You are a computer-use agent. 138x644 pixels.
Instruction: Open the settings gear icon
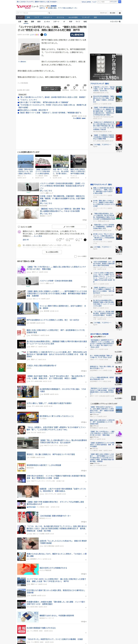coord(120,13)
